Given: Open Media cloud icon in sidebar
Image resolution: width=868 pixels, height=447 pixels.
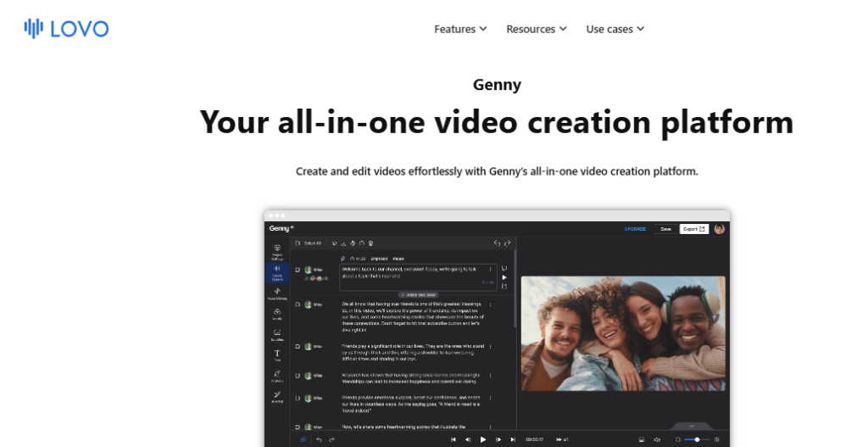Looking at the screenshot, I should click(277, 314).
